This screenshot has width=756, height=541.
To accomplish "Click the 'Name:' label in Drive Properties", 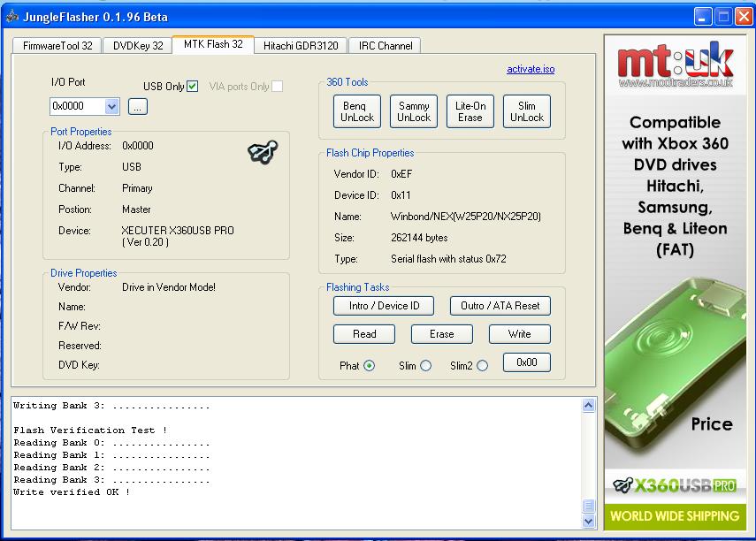I will (72, 307).
